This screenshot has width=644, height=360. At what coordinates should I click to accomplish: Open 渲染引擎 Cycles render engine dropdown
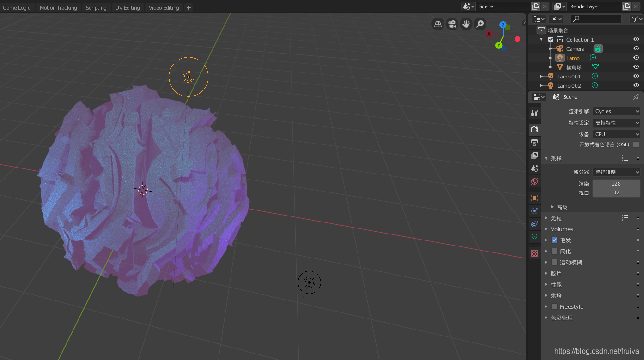point(617,111)
